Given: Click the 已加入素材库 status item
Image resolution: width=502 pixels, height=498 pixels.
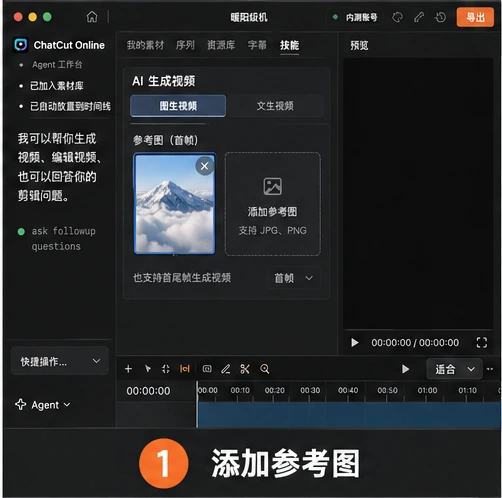Looking at the screenshot, I should click(57, 86).
